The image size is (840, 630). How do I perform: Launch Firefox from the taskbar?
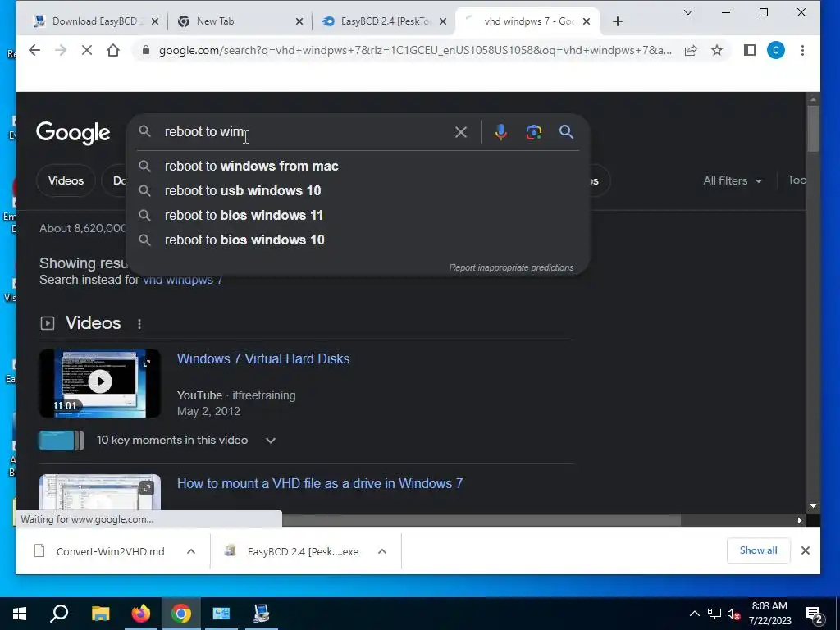pos(141,614)
